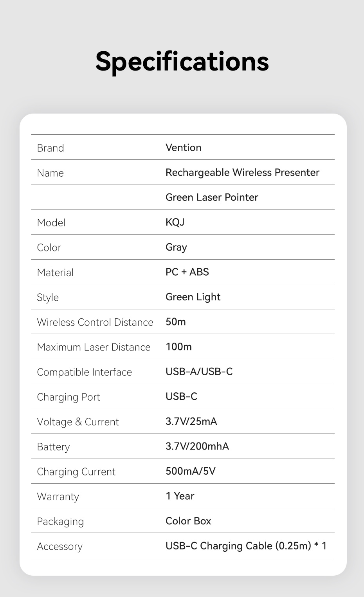The width and height of the screenshot is (364, 616).
Task: Select the Green Light style value
Action: click(193, 297)
